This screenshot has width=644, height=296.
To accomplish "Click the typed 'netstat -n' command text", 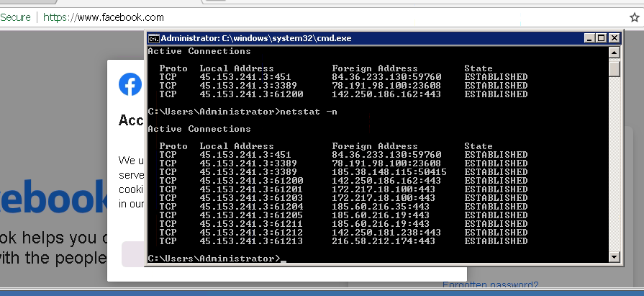I will pos(309,112).
